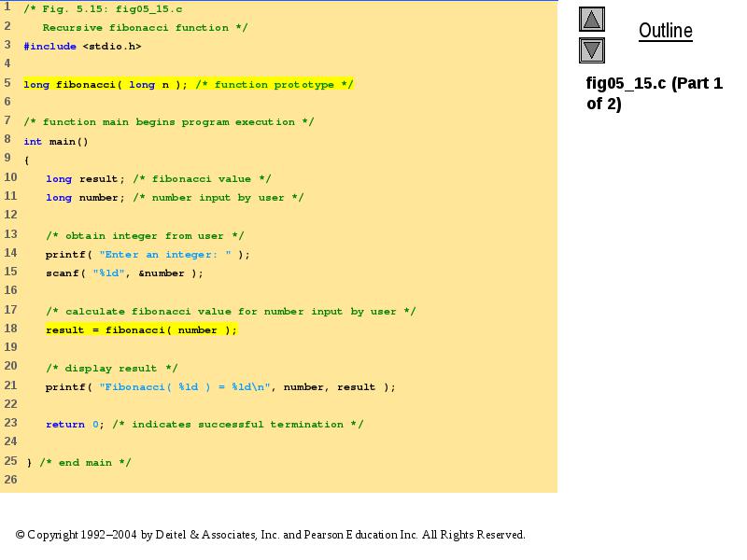This screenshot has width=747, height=560.
Task: Click the '#include <stdio.h>' line
Action: (82, 46)
